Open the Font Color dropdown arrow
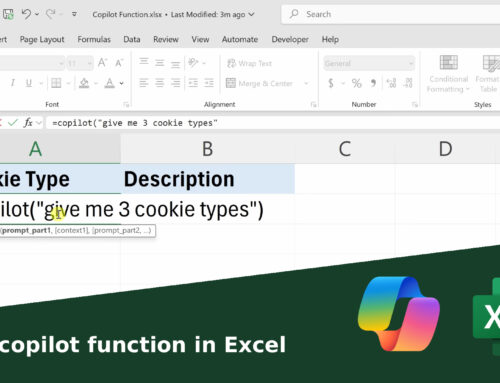 point(122,83)
